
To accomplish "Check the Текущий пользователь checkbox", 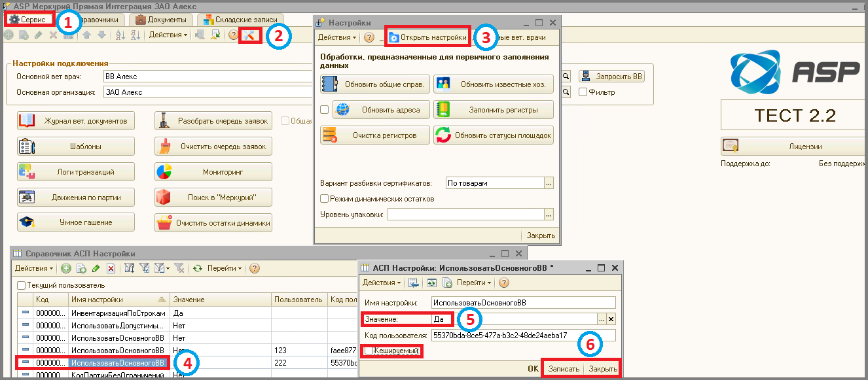I will click(x=22, y=285).
